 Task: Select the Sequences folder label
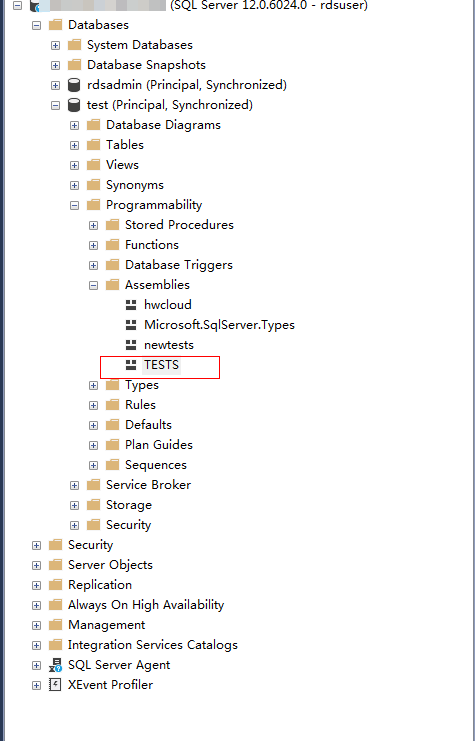pos(155,465)
